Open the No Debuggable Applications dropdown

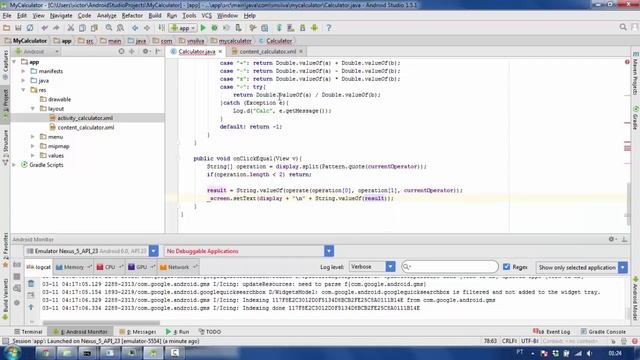[x=329, y=251]
